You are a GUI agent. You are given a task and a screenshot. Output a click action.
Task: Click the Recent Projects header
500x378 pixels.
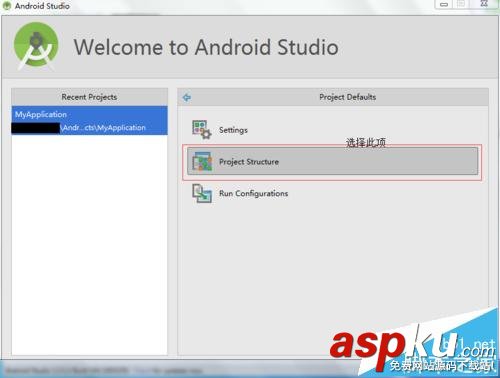point(89,97)
